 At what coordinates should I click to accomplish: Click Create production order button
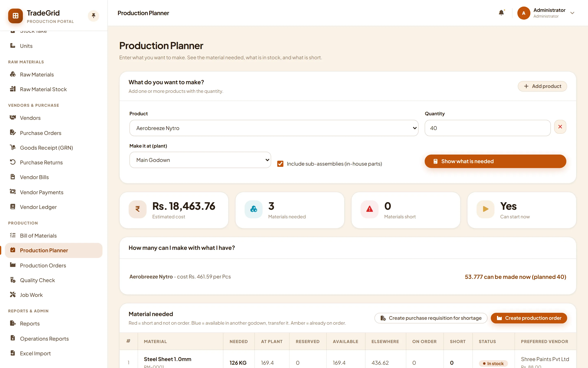pyautogui.click(x=529, y=318)
